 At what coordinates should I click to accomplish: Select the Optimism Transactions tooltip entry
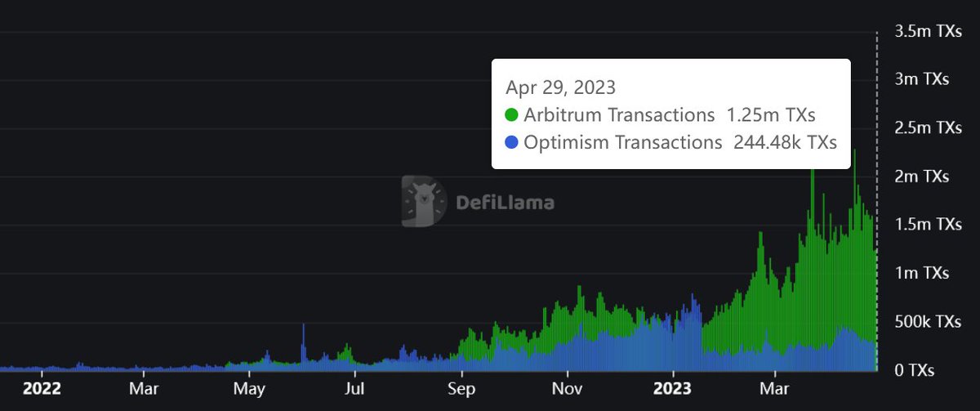(671, 142)
